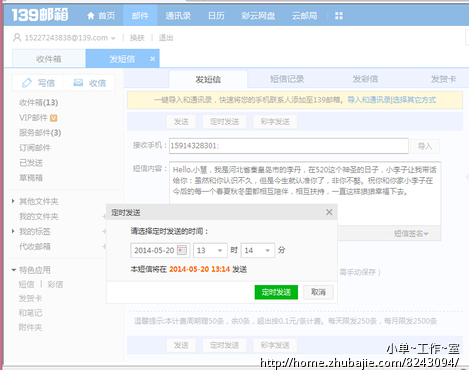Open the hour dropdown showing 13

(x=210, y=250)
